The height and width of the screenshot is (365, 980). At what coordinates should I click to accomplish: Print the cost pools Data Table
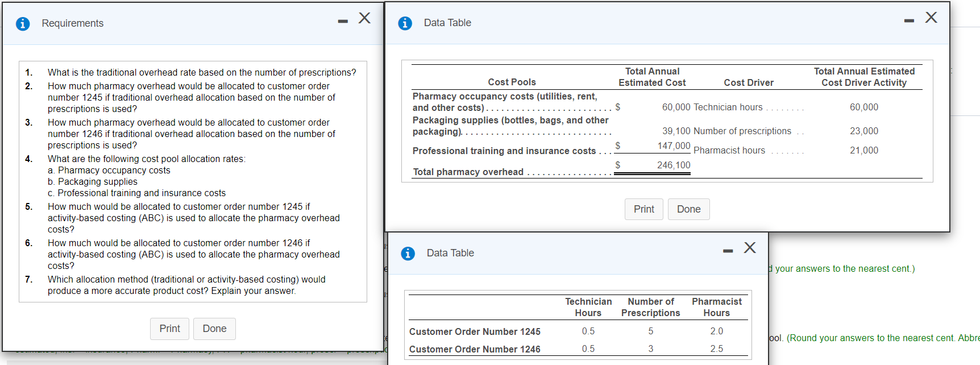click(644, 209)
